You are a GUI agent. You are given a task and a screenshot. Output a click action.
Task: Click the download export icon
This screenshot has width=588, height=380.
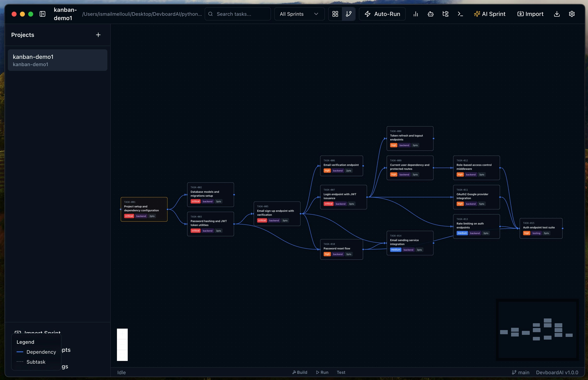point(557,14)
